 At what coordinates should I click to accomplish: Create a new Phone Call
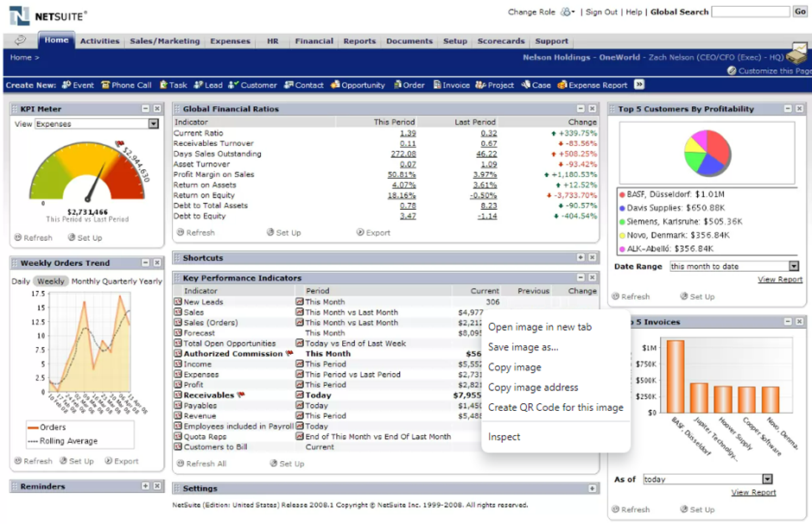[x=126, y=85]
